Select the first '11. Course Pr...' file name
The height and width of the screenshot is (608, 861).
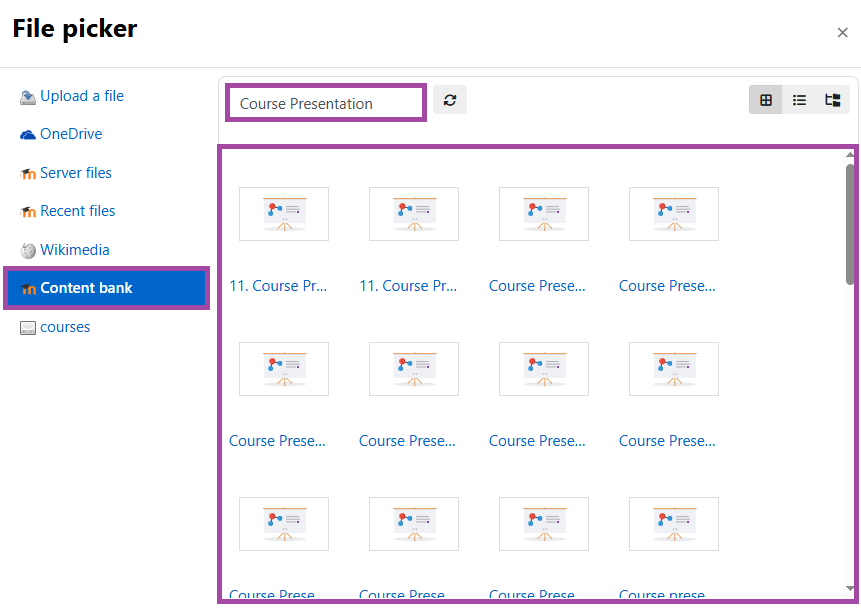(x=278, y=286)
